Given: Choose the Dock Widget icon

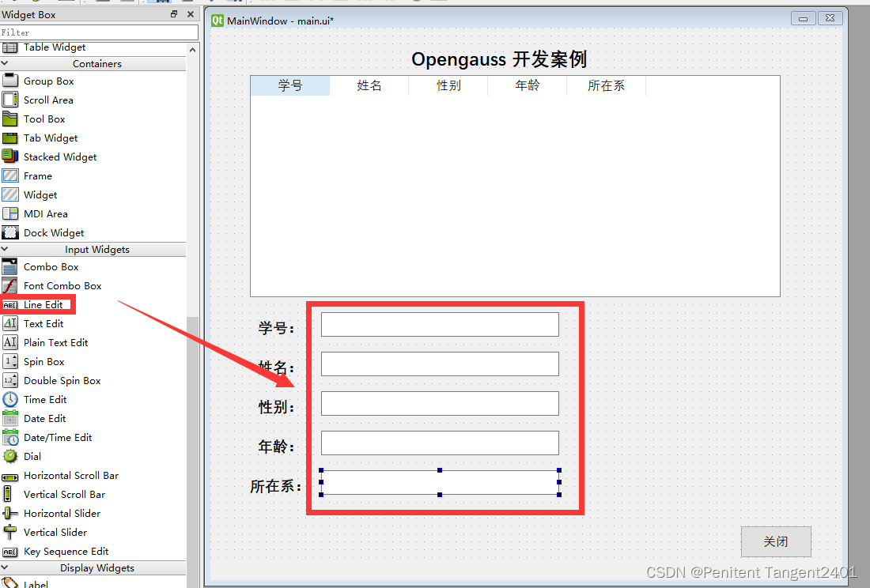Looking at the screenshot, I should coord(10,233).
